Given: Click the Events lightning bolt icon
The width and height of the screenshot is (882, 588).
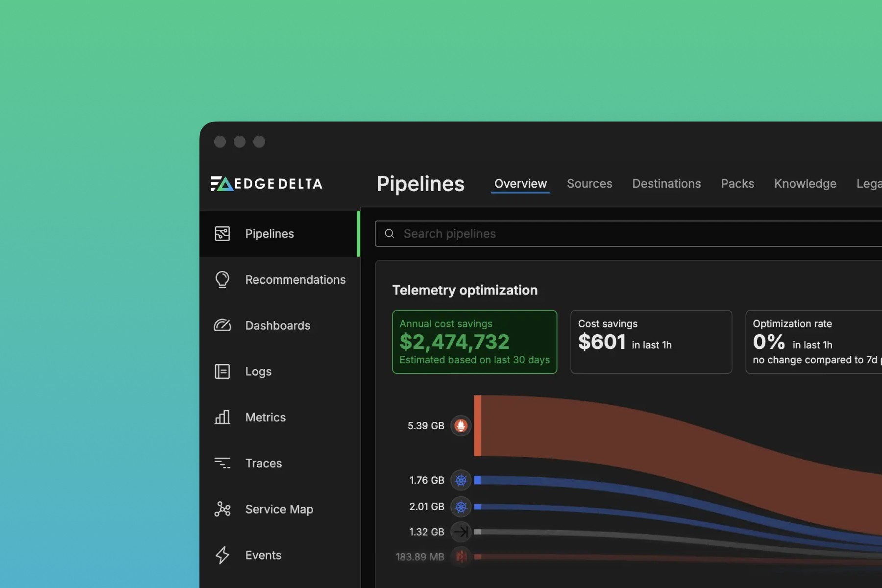Looking at the screenshot, I should [x=222, y=555].
